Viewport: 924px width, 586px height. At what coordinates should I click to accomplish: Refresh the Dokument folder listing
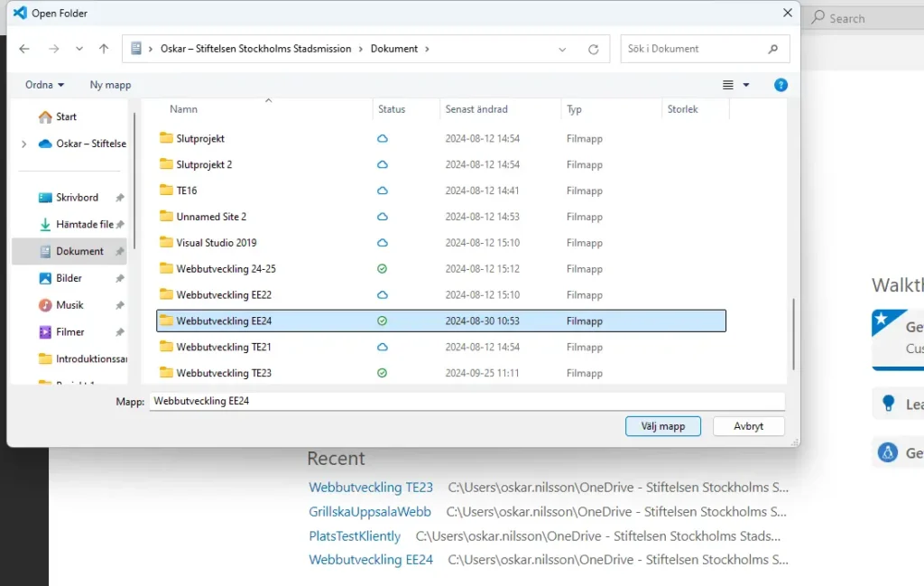point(593,49)
